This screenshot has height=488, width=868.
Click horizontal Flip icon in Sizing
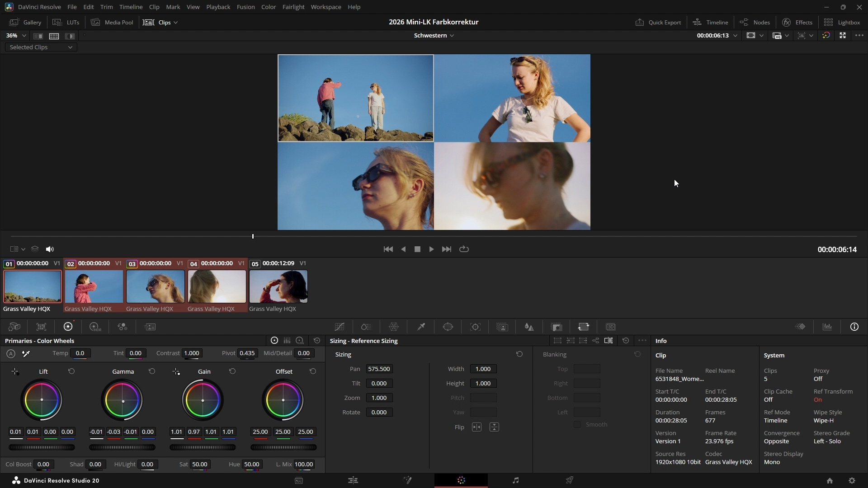[476, 427]
